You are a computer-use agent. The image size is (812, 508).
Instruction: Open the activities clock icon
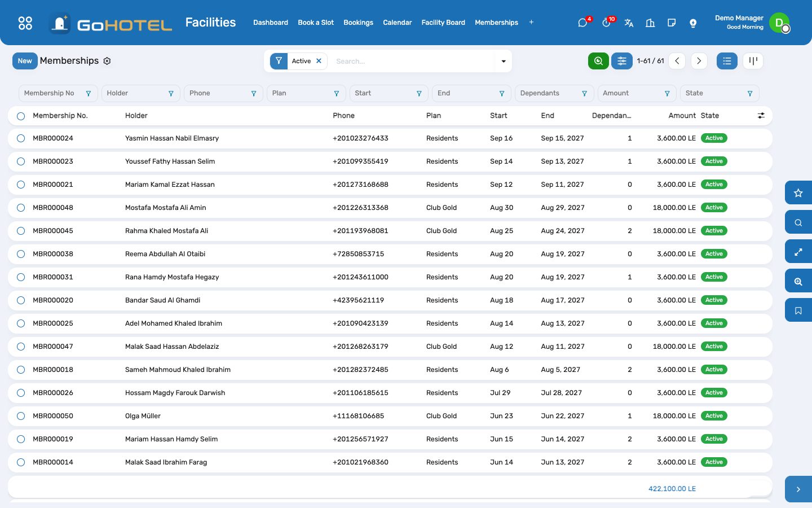click(x=606, y=23)
